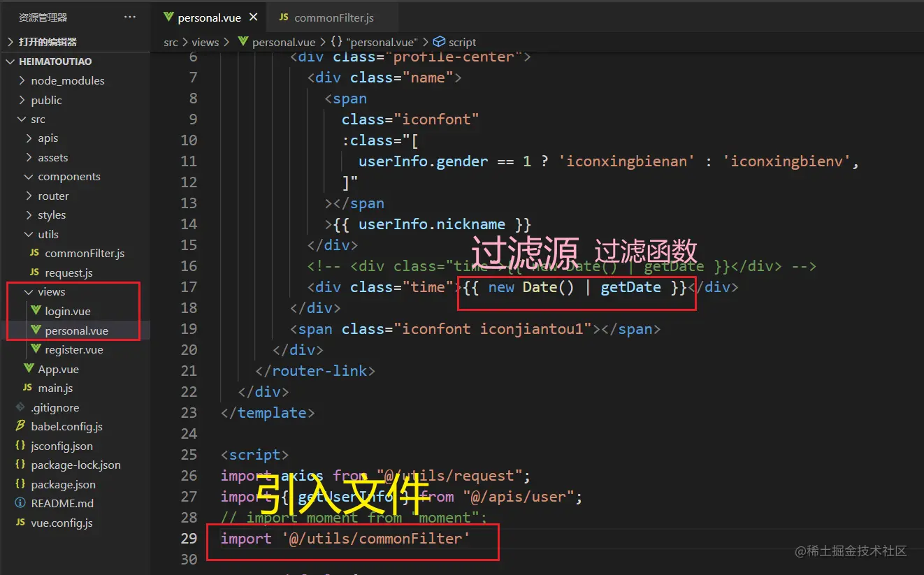Collapse the views folder
Image resolution: width=924 pixels, height=575 pixels.
[29, 291]
